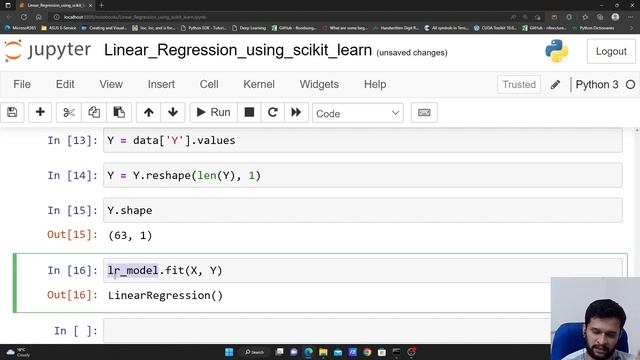
Task: Click the Jupyter logo to open dashboard
Action: [x=48, y=51]
